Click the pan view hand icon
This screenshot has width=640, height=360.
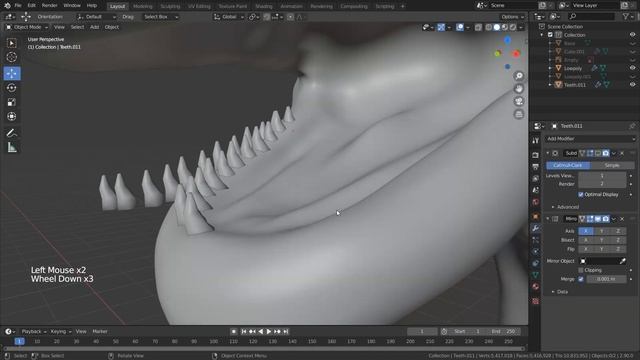519,89
